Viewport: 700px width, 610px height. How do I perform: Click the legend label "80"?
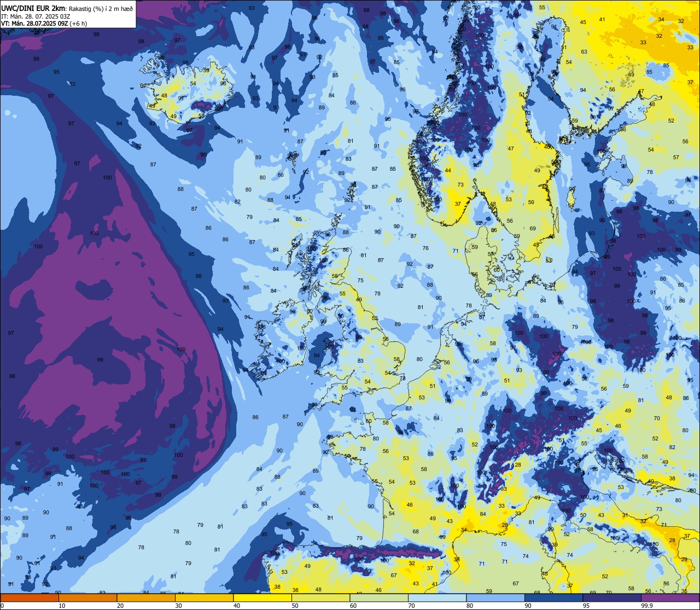[x=469, y=606]
